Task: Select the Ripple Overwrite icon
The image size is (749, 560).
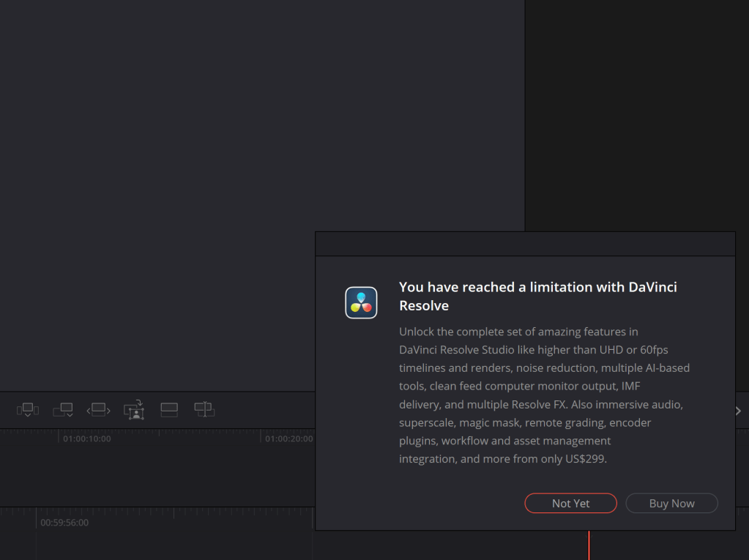Action: pos(98,410)
